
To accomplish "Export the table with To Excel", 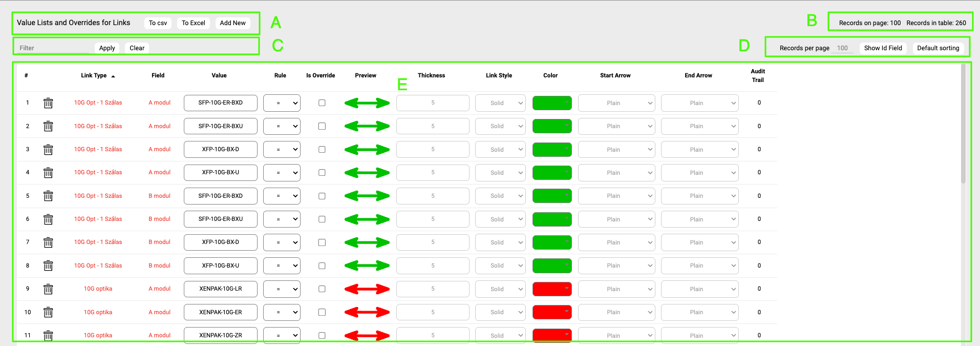I will pos(193,23).
